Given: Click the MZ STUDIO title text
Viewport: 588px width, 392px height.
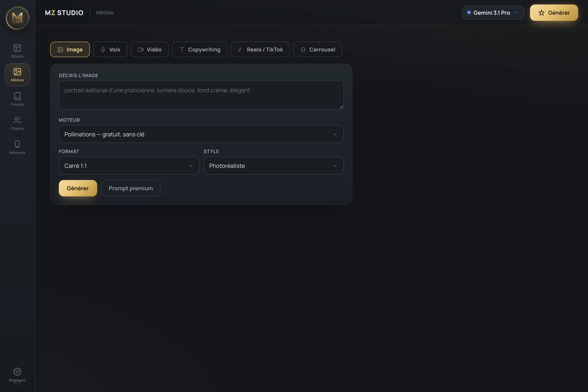Looking at the screenshot, I should point(64,13).
